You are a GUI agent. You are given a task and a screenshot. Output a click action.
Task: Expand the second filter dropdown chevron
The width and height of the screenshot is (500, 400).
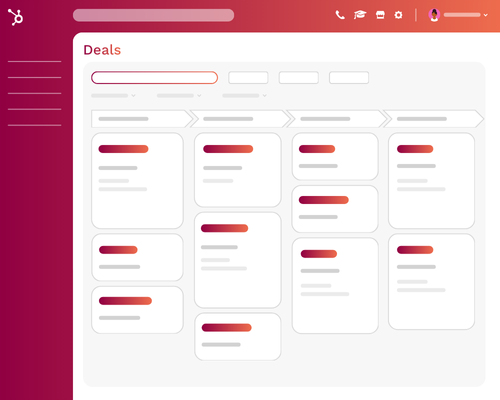click(199, 96)
